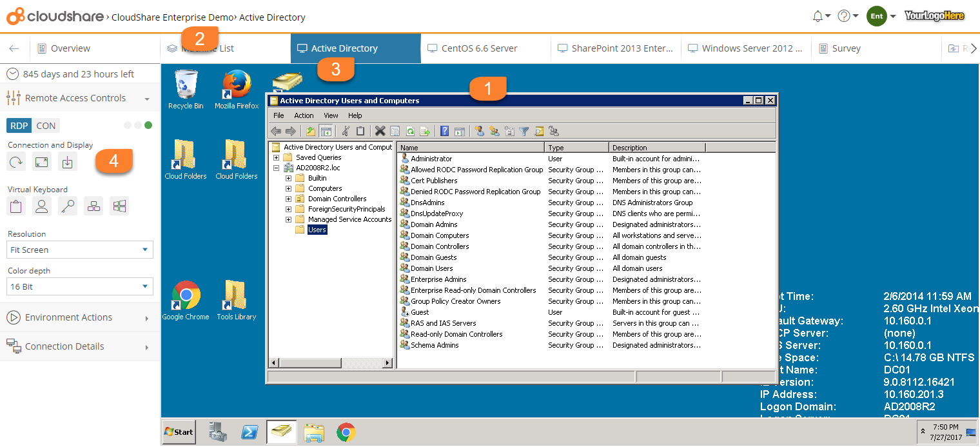Click the fullscreen expand icon in Connection and Display

tap(42, 162)
